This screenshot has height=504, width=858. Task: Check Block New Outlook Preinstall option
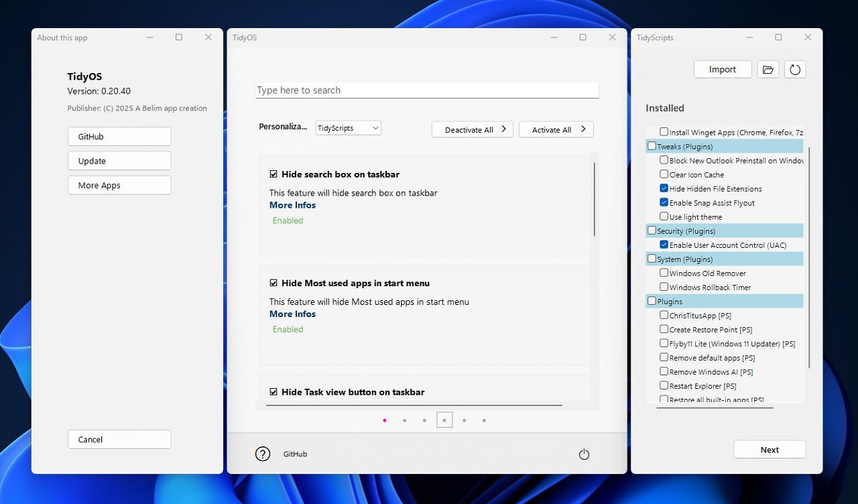coord(664,160)
